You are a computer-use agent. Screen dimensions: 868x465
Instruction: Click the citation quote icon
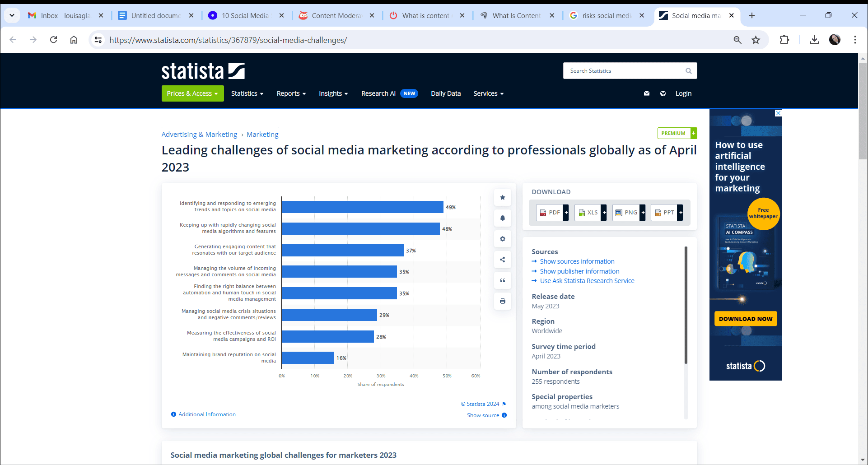(x=502, y=280)
